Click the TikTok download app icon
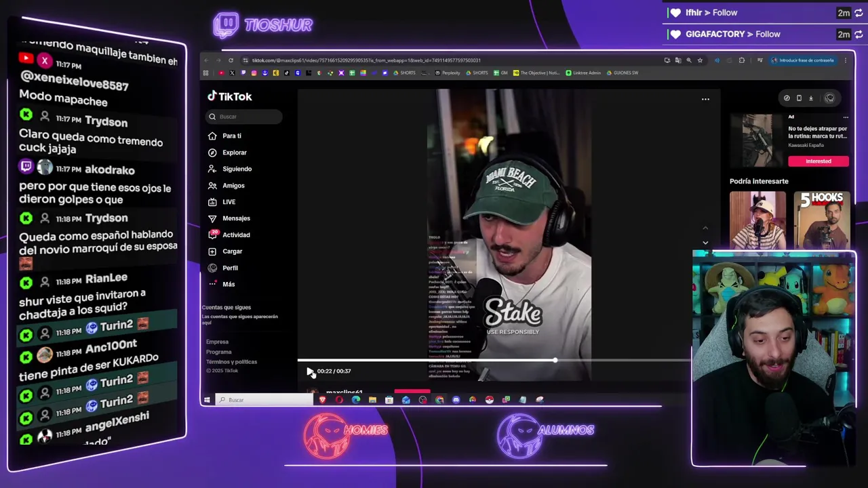This screenshot has width=868, height=488. click(x=810, y=98)
